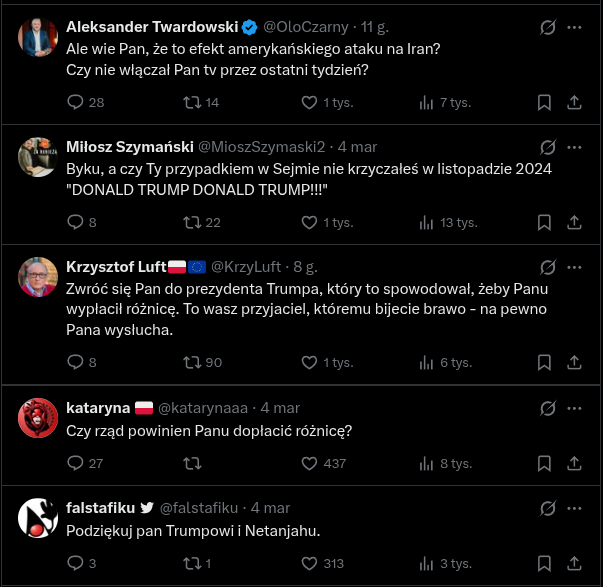Expand more options for katarynaaa's tweet
This screenshot has width=603, height=587.
575,408
